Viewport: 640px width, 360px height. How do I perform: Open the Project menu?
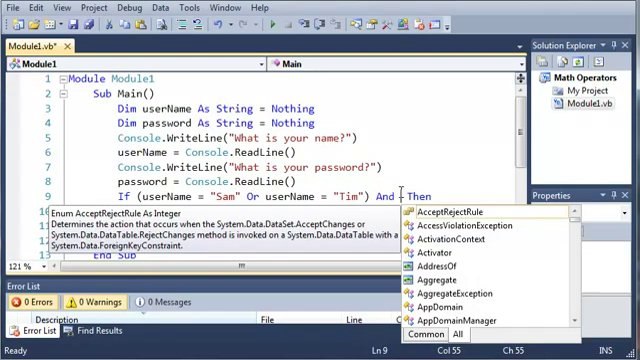94,8
